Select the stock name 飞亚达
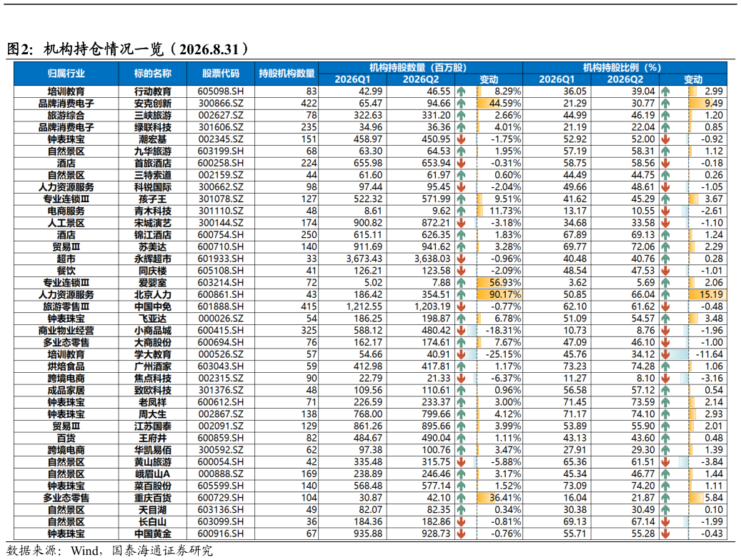Screen dimensions: 741x560 (x=153, y=319)
